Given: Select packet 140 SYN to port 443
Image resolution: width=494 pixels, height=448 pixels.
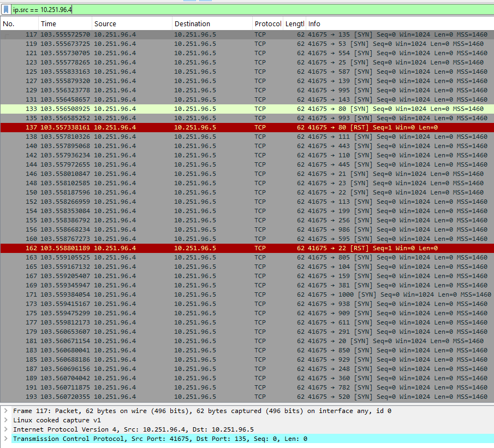Looking at the screenshot, I should point(247,146).
